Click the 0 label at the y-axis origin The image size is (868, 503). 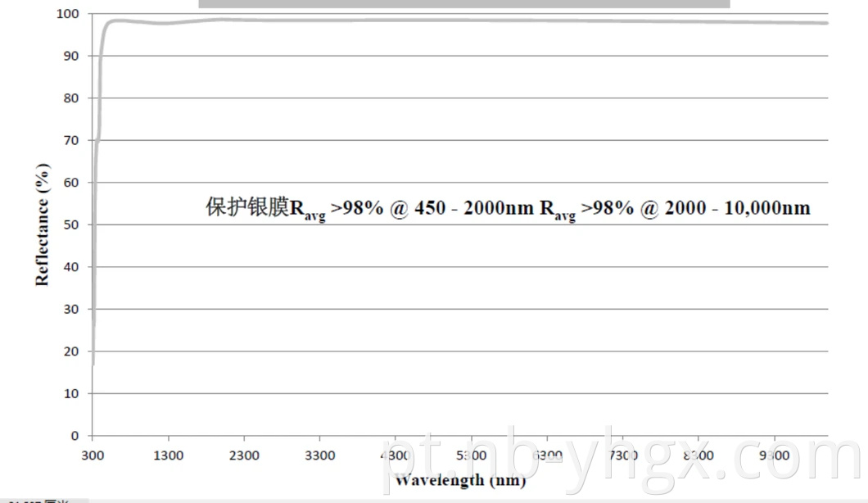(75, 436)
